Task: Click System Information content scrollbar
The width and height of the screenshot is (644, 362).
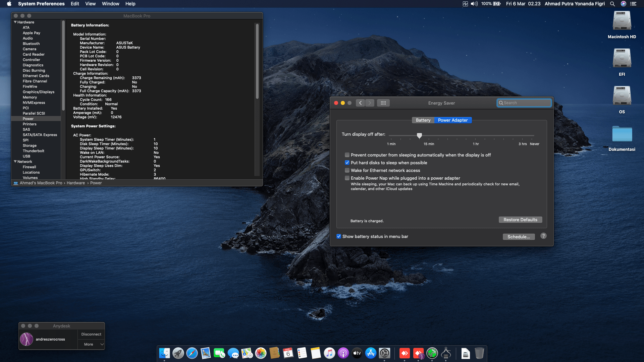Action: coord(257,61)
